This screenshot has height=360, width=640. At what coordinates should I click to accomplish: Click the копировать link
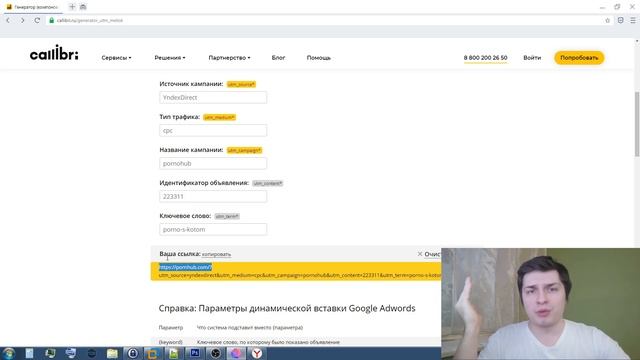[x=216, y=254]
